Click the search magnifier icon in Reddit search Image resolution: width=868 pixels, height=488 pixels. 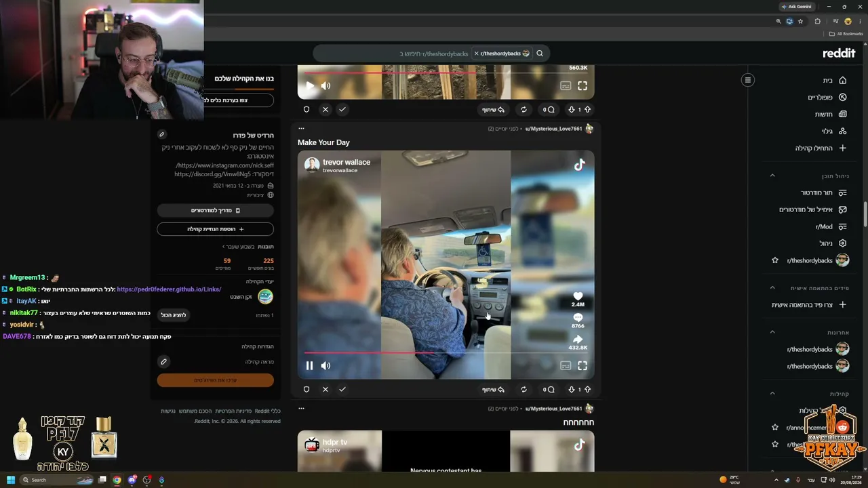(540, 54)
